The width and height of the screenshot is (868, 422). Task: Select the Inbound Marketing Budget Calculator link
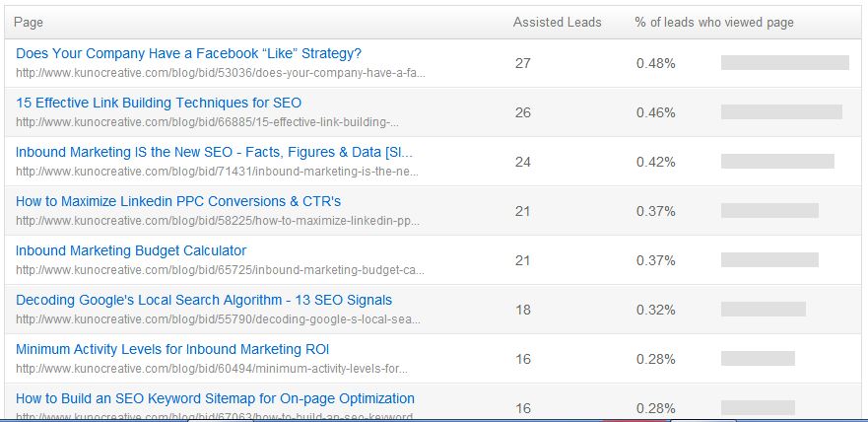pyautogui.click(x=131, y=250)
